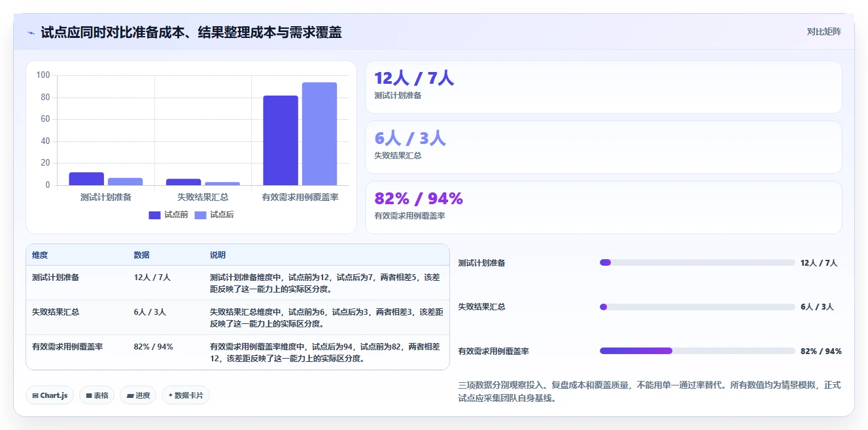Toggle the 试点后 legend entry

(214, 215)
